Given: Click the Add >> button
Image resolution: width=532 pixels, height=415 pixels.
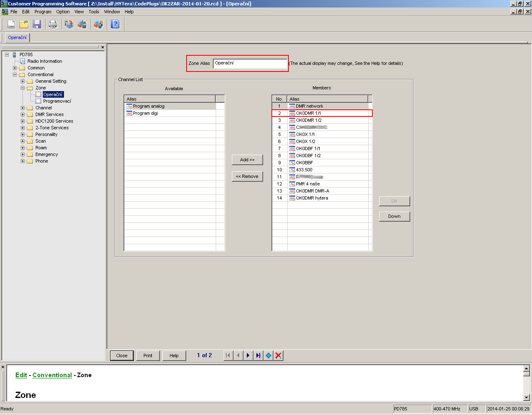Looking at the screenshot, I should [x=247, y=160].
